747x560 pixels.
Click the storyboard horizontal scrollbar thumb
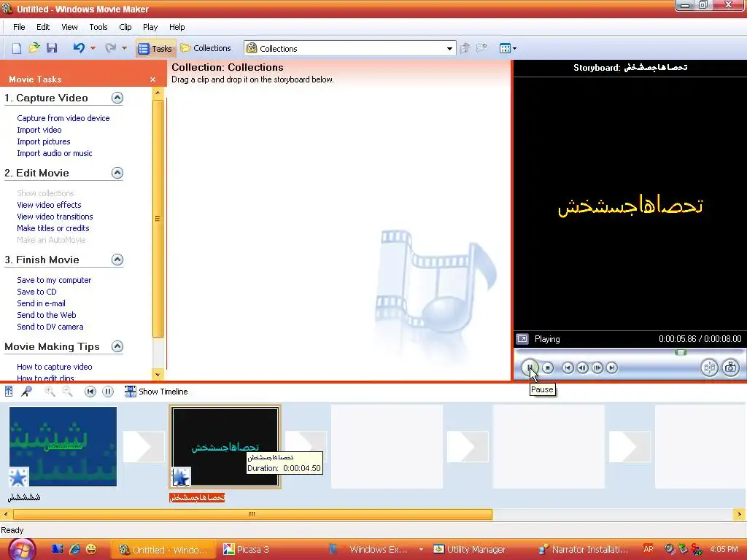point(252,514)
